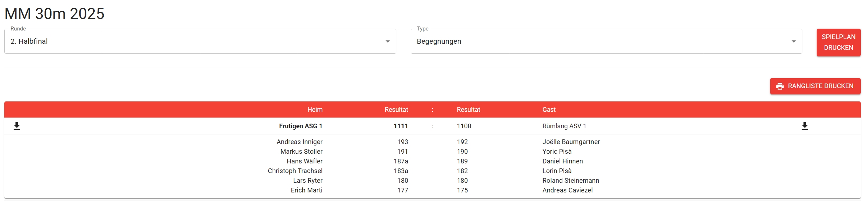868x210 pixels.
Task: Click the Gast column header
Action: point(549,110)
